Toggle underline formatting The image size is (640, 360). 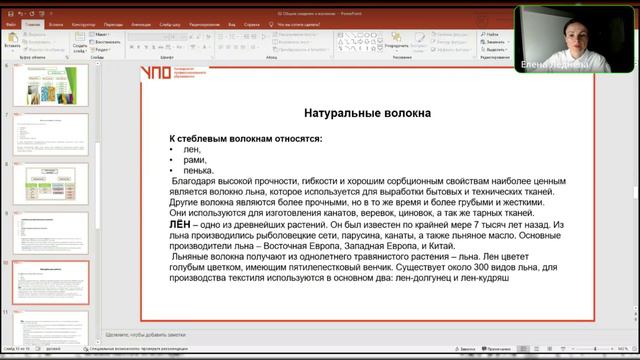(x=146, y=47)
